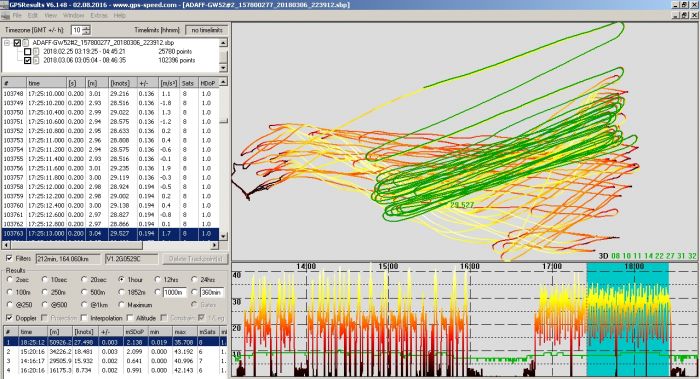
Task: Click the GPSResults application icon in title bar
Action: 4,4
